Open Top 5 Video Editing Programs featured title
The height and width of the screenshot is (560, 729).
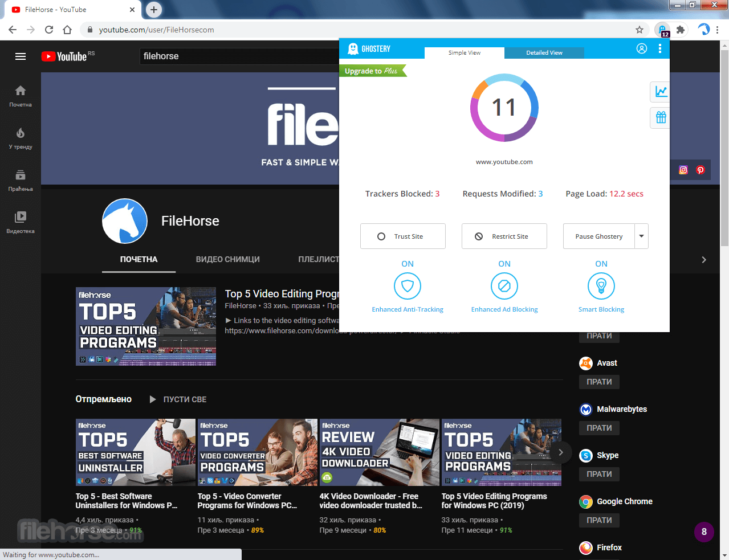pos(282,294)
